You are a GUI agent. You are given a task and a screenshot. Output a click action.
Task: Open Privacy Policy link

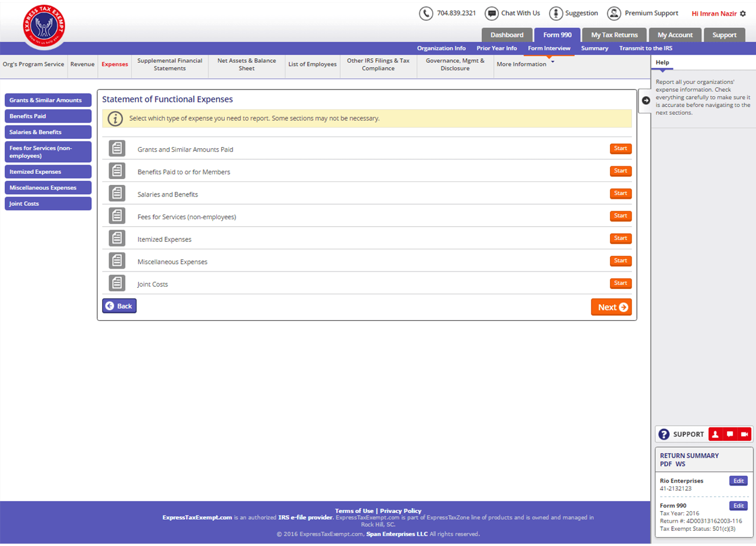[401, 511]
